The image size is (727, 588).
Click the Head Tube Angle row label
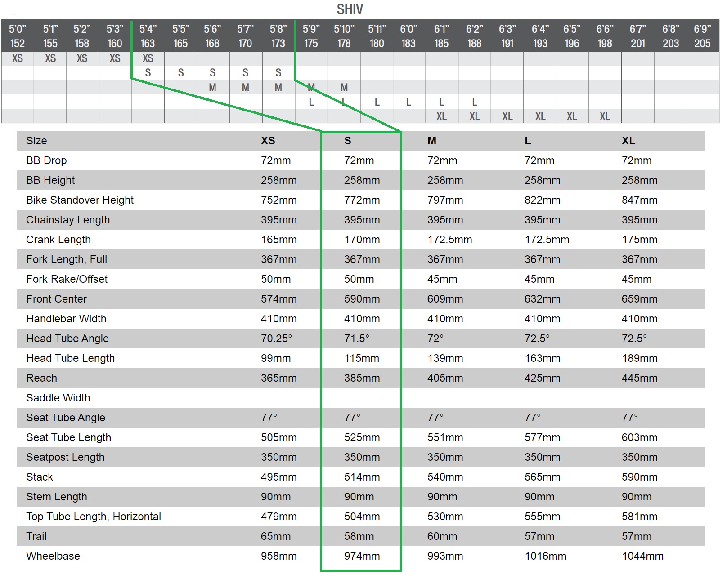(x=67, y=339)
